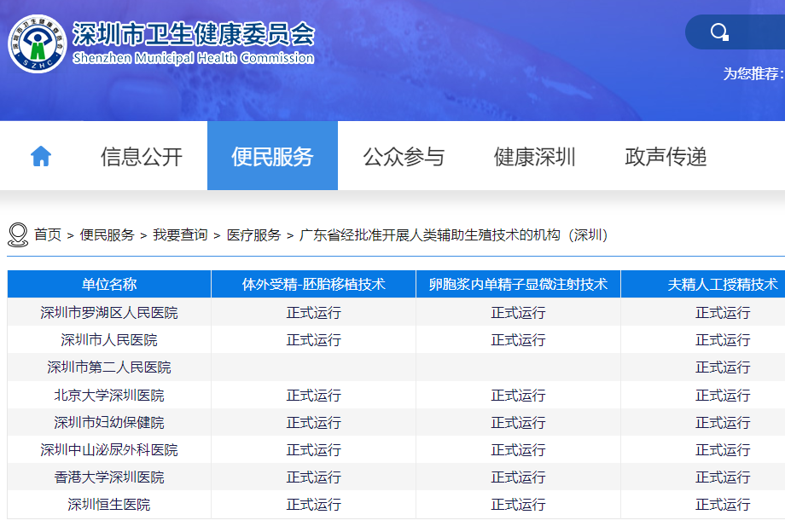The image size is (785, 532).
Task: Click 体外受精 status for 深圳中山泌尿外科医院
Action: [x=313, y=450]
